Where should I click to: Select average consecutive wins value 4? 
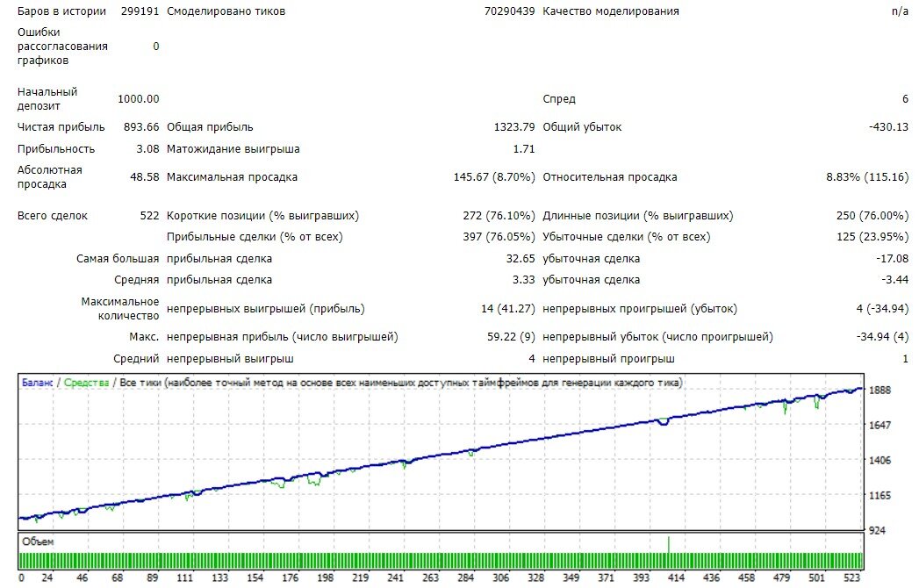532,359
